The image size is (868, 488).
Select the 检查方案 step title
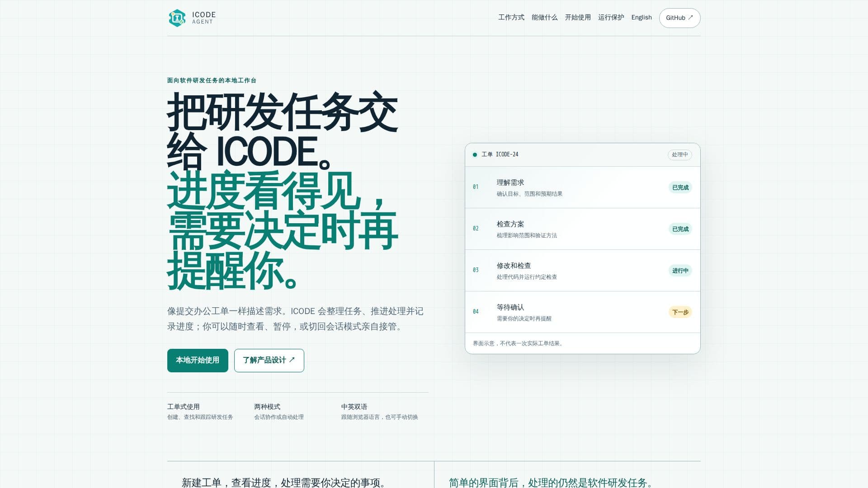510,224
